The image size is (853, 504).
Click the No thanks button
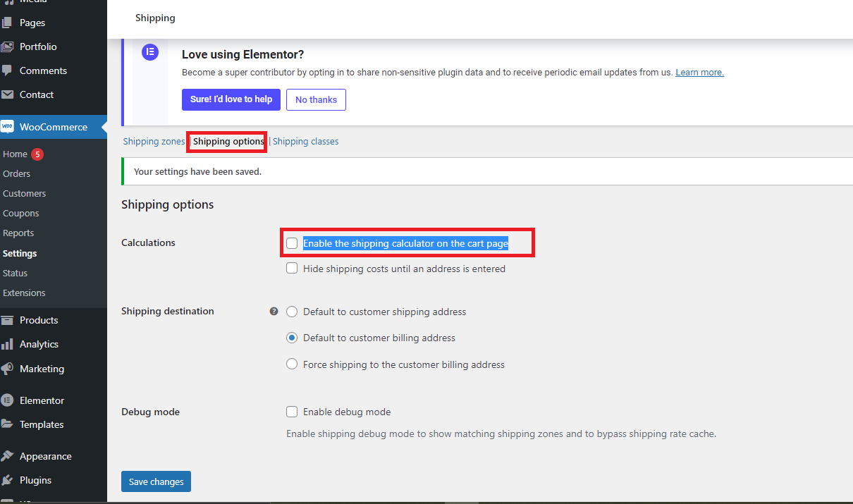(316, 99)
